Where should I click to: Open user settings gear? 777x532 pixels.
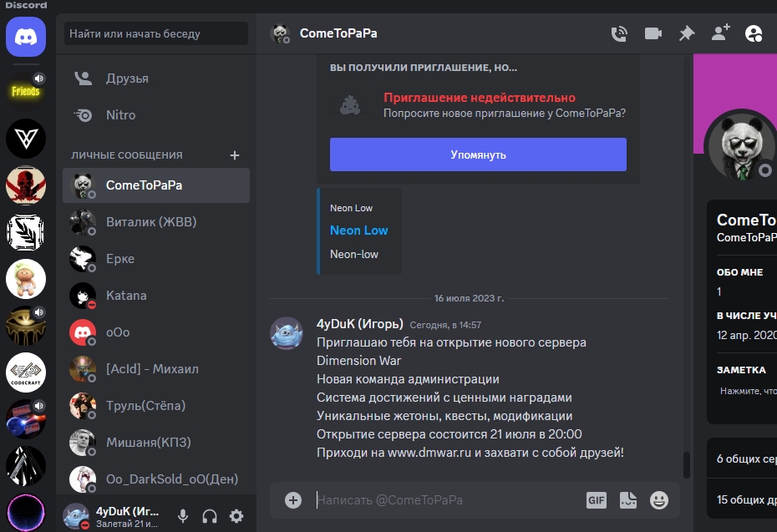point(236,516)
